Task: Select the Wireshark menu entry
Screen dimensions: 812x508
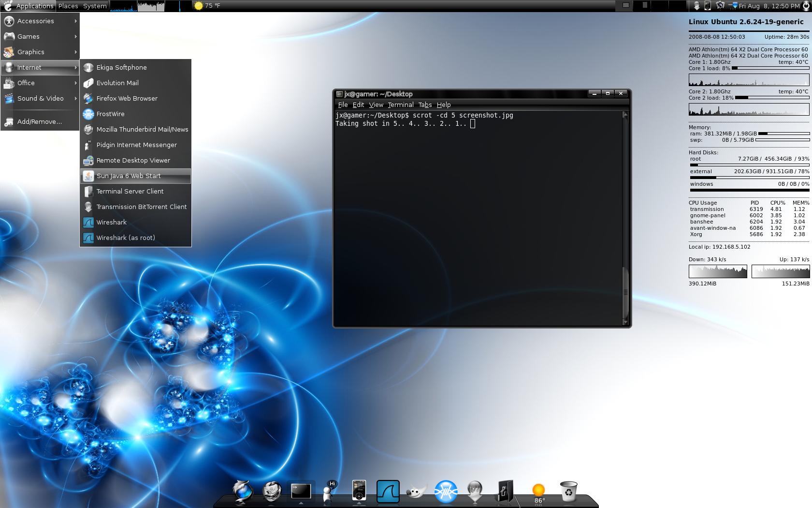Action: 136,223
